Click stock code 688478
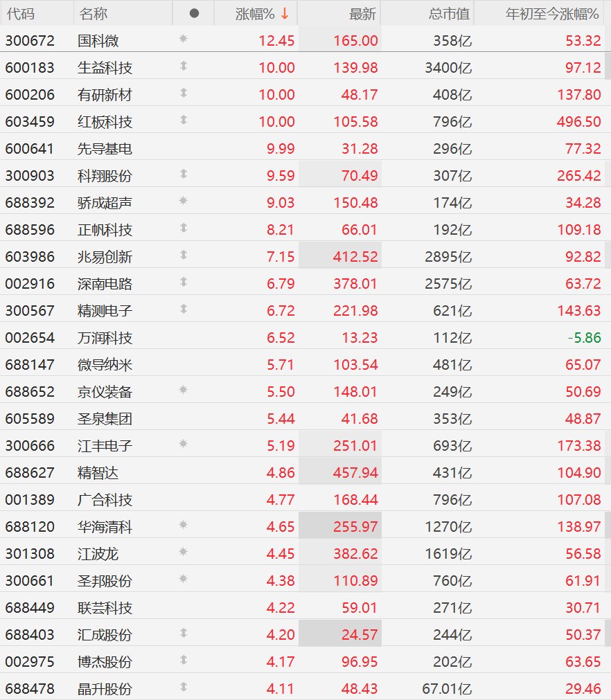This screenshot has height=700, width=611. (30, 688)
